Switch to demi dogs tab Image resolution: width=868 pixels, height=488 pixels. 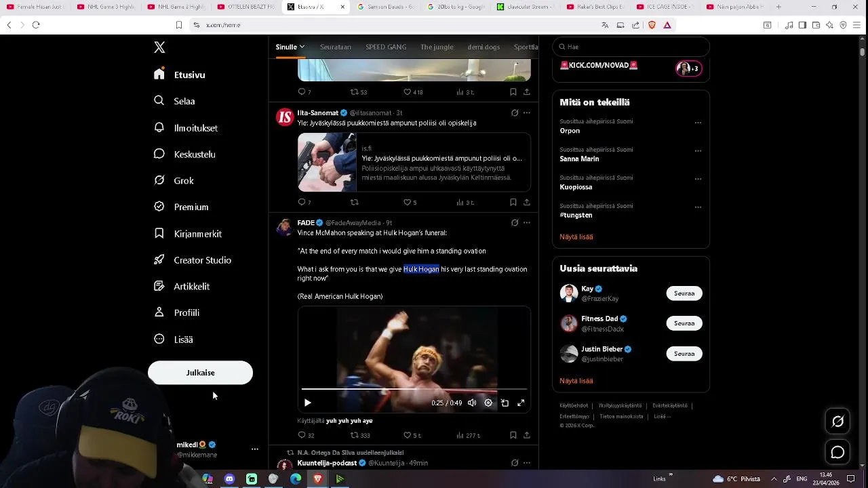tap(484, 47)
